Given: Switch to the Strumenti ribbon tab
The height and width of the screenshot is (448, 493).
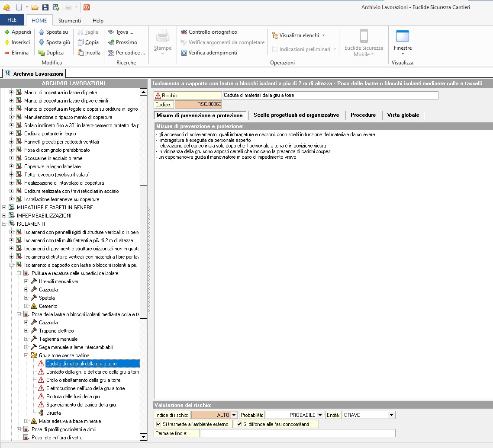Looking at the screenshot, I should [69, 20].
